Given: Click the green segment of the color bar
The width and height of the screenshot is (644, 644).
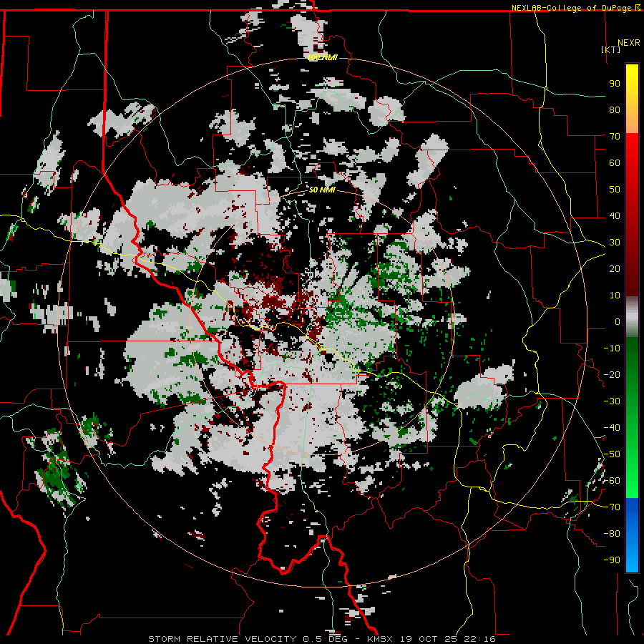Looking at the screenshot, I should (x=632, y=417).
